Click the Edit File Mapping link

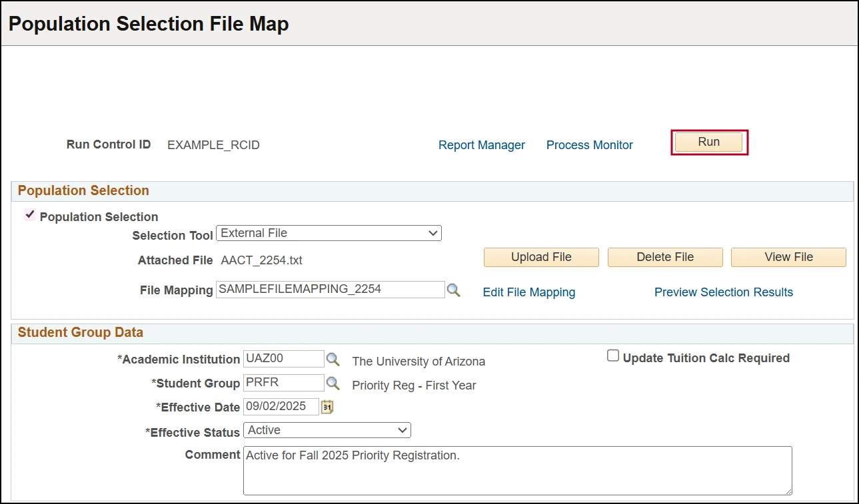528,292
